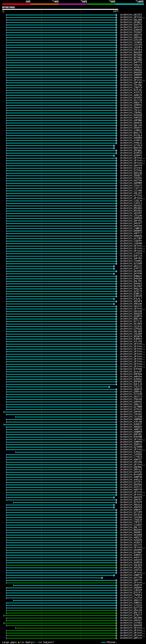This screenshot has width=146, height=644.
Task: Select the UniRef100_Q9N9V3 label
Action: (131, 555)
